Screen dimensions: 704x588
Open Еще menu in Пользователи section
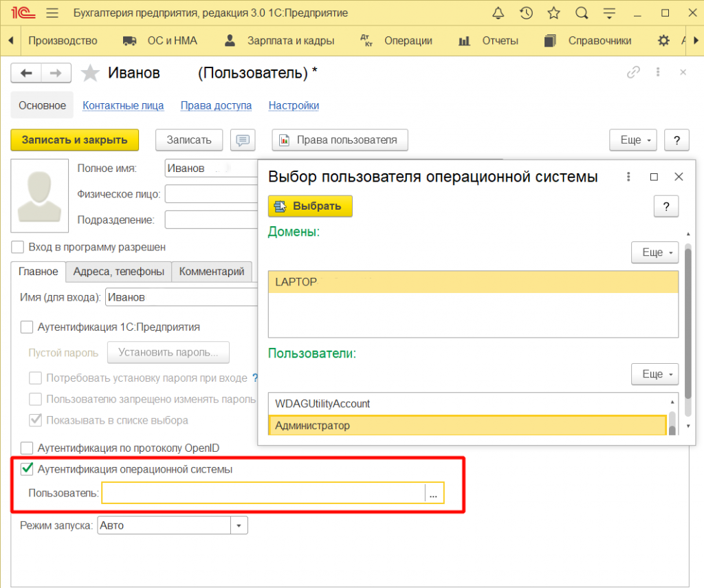click(654, 374)
